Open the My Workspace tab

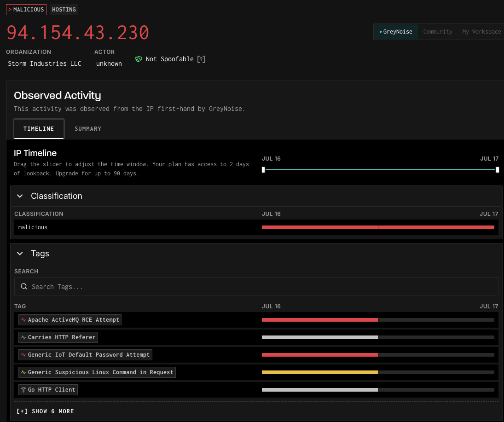[481, 31]
